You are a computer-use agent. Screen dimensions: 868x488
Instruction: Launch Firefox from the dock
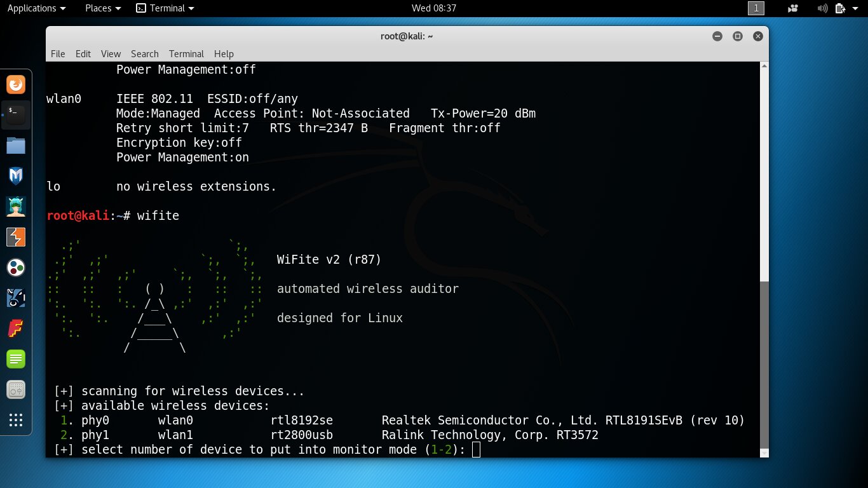(16, 84)
